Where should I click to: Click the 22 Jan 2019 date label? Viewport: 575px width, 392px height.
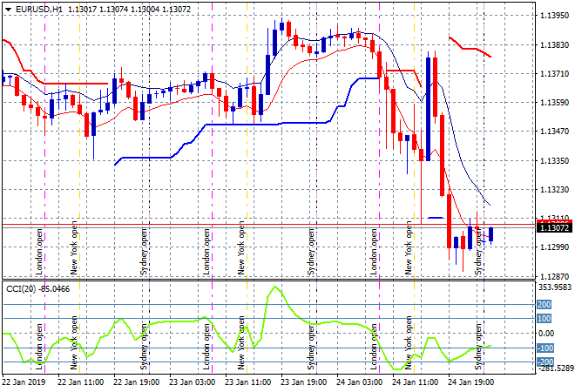(x=24, y=382)
